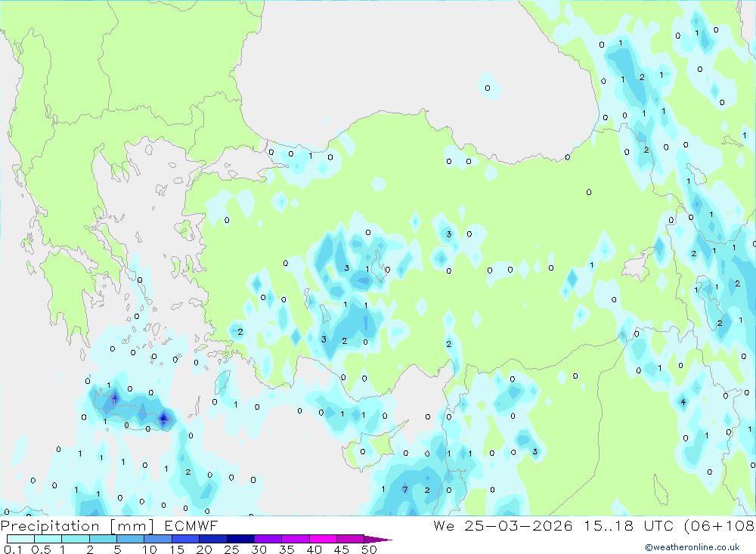Image resolution: width=756 pixels, height=554 pixels.
Task: Click the 'Precipitation' title text
Action: pyautogui.click(x=50, y=526)
